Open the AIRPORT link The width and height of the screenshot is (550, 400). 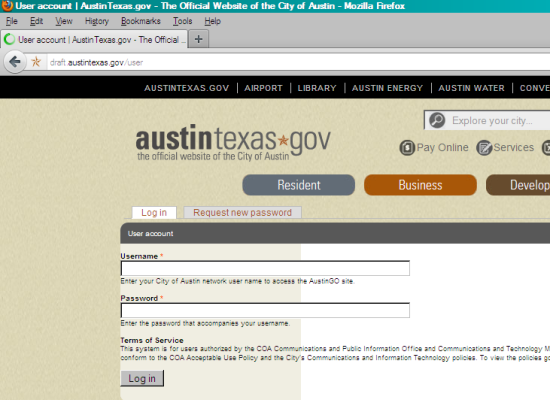(x=263, y=88)
